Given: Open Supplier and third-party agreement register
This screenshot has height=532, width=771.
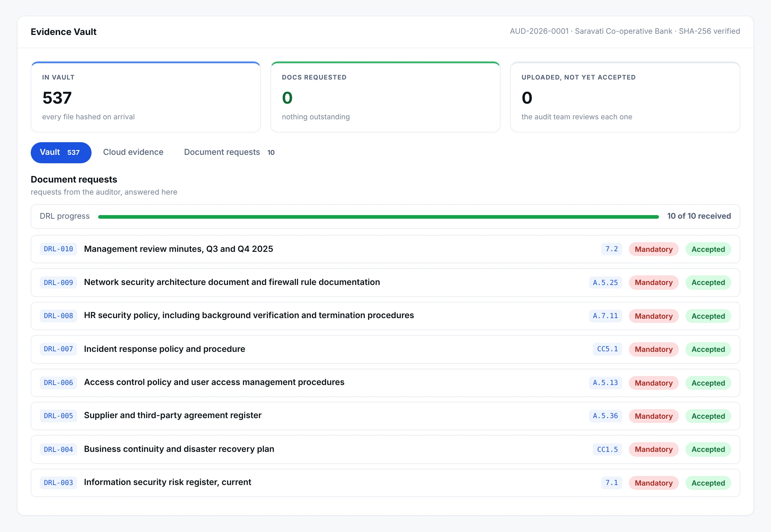Looking at the screenshot, I should [x=385, y=416].
